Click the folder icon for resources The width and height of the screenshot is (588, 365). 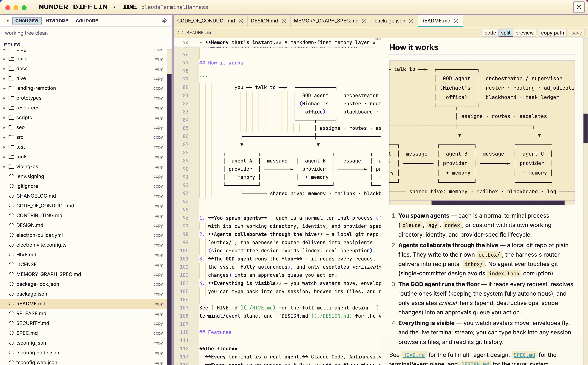(11, 108)
